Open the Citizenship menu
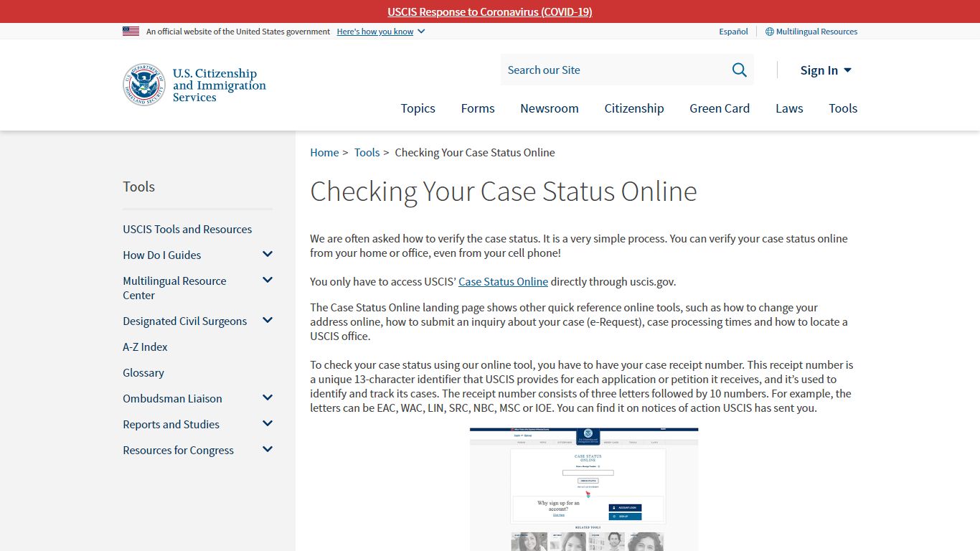The image size is (980, 551). click(x=634, y=108)
